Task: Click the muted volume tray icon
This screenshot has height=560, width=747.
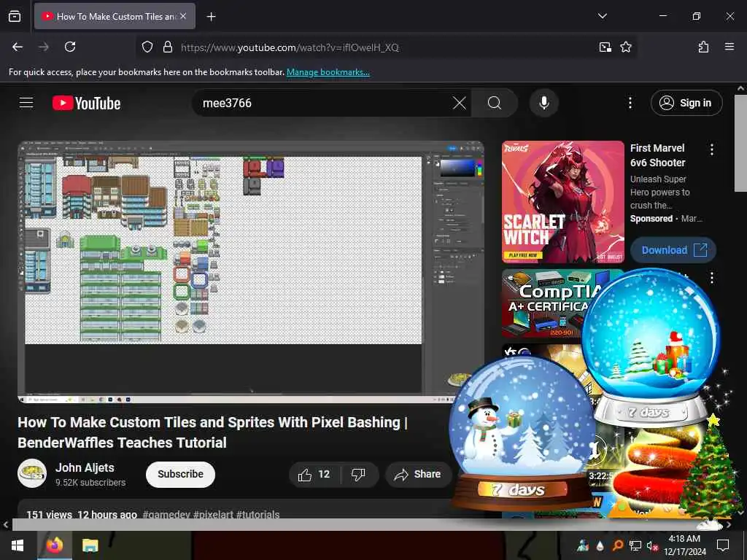Action: point(651,545)
